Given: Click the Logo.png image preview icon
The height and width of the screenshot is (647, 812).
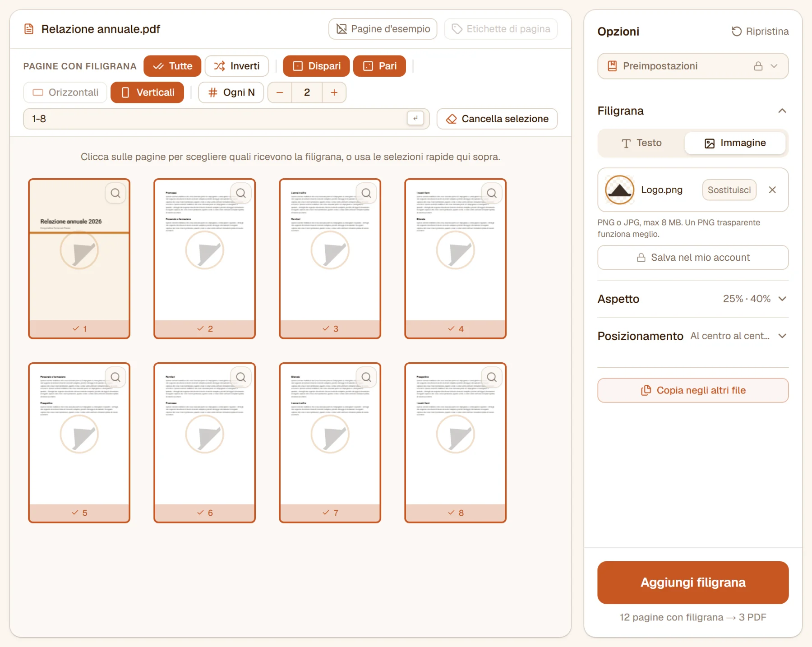Looking at the screenshot, I should tap(619, 190).
